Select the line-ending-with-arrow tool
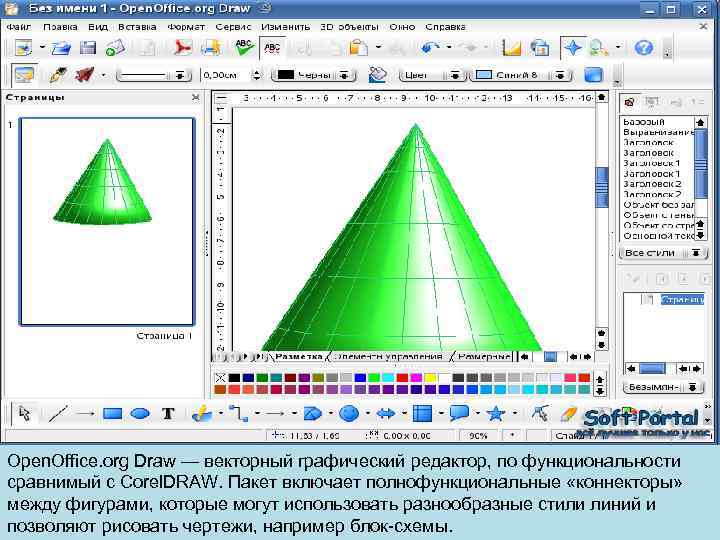The image size is (720, 540). click(x=85, y=414)
